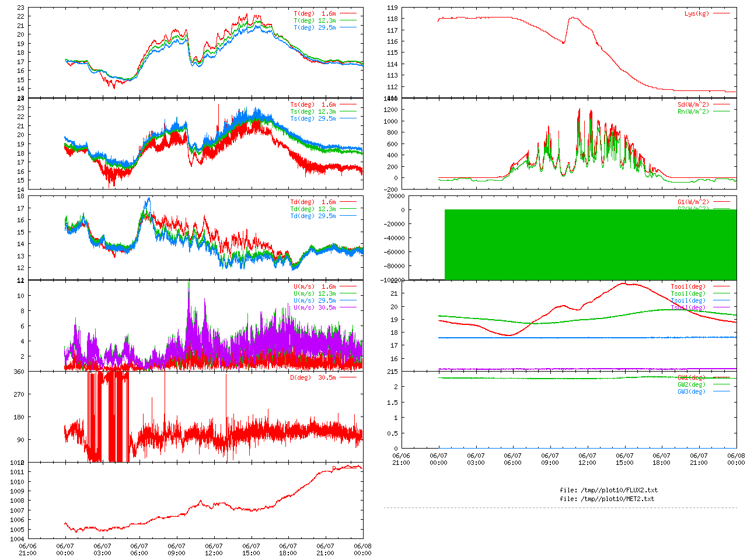Click the "Lys(kg)" legend label
747x560 pixels.
pos(697,13)
